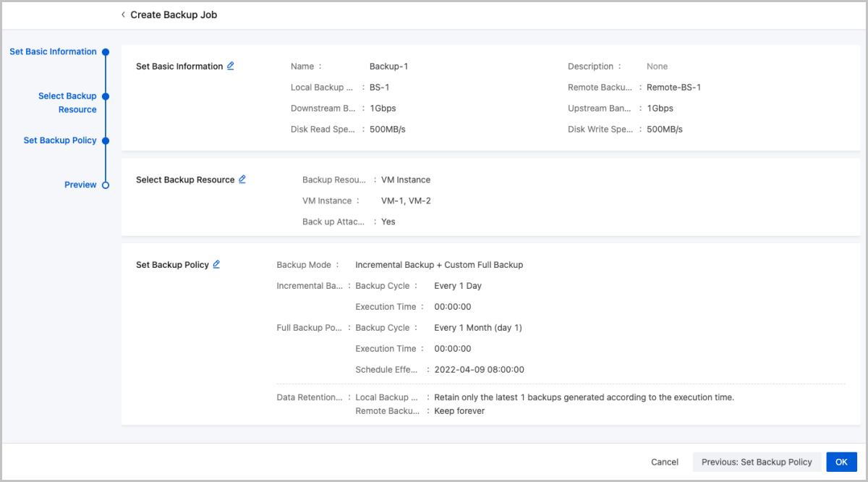The image size is (868, 482).
Task: Select the Preview step label in sidebar
Action: [80, 185]
